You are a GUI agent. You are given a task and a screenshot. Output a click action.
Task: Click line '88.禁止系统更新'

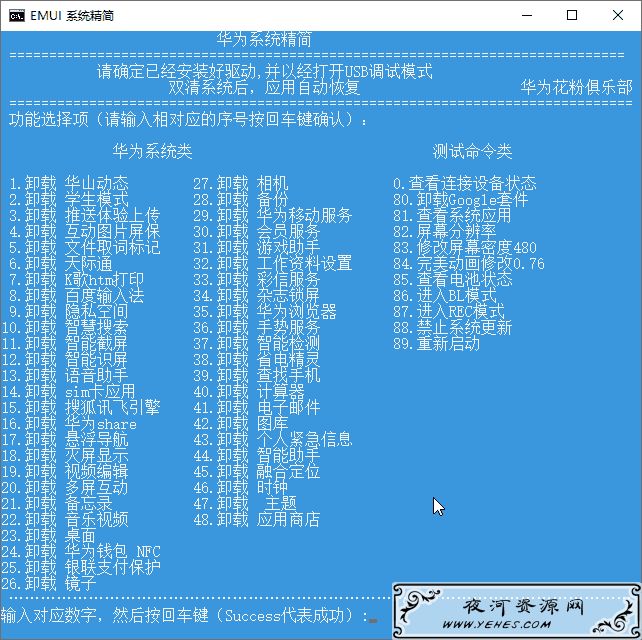[452, 327]
